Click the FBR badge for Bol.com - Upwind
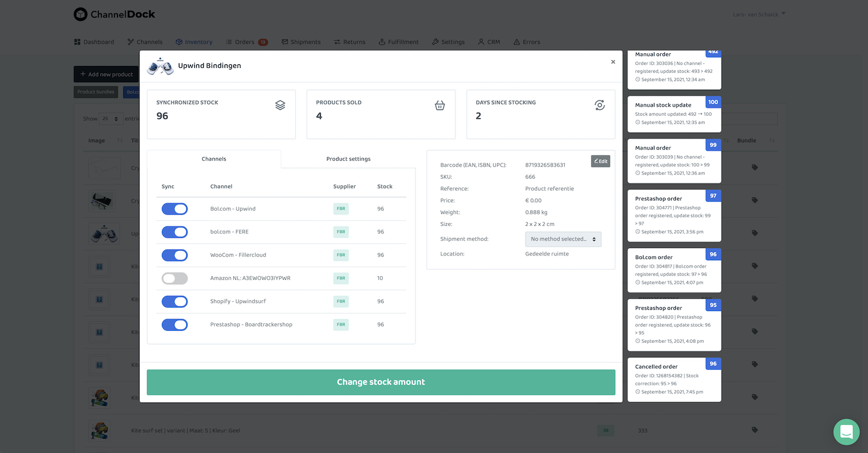Image resolution: width=868 pixels, height=453 pixels. (x=341, y=209)
